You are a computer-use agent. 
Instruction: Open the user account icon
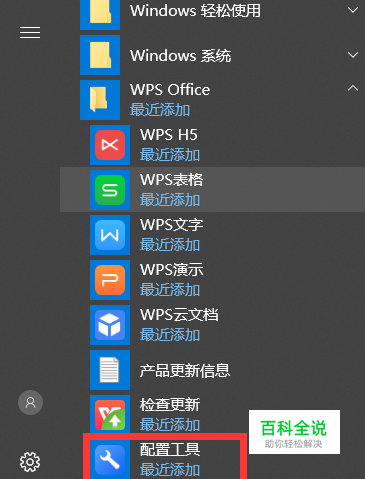(x=30, y=402)
